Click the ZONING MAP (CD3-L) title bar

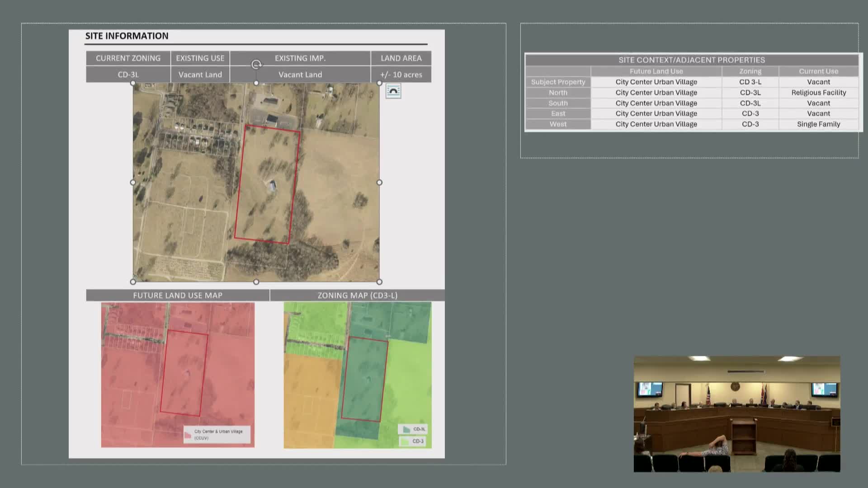(x=358, y=295)
